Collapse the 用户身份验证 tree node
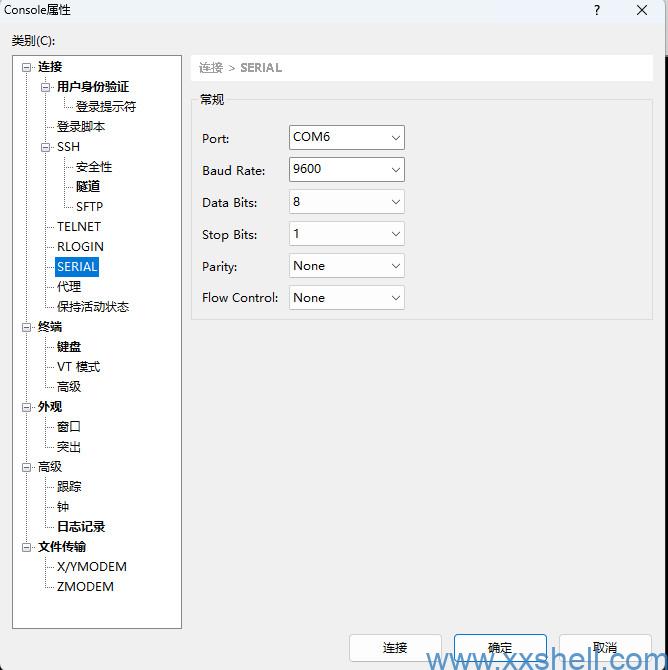 pos(46,87)
